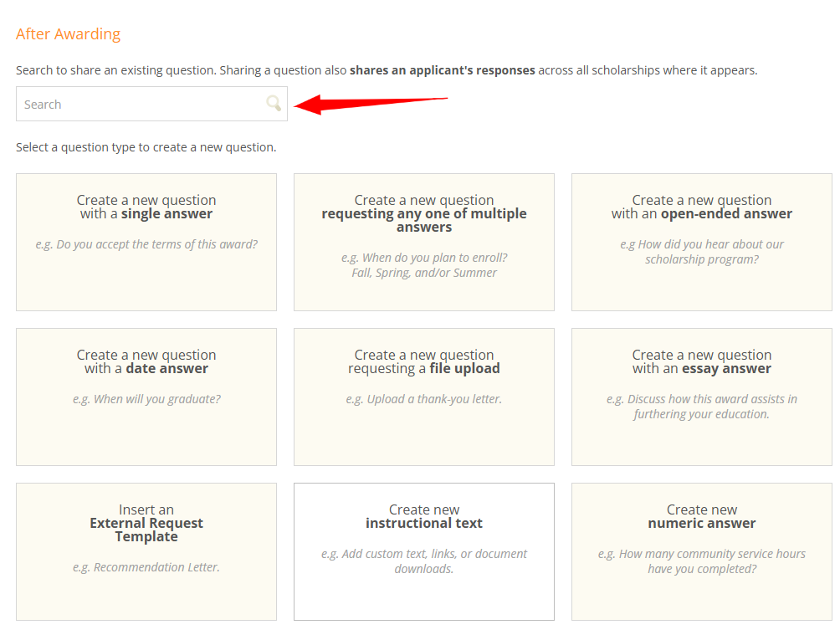This screenshot has width=840, height=640.
Task: Select the file upload question type
Action: coord(423,396)
